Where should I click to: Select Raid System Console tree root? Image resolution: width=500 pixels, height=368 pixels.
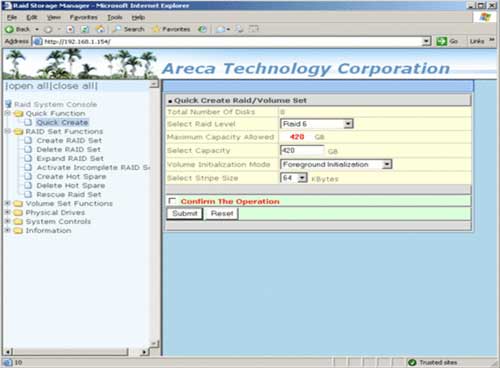tap(55, 104)
